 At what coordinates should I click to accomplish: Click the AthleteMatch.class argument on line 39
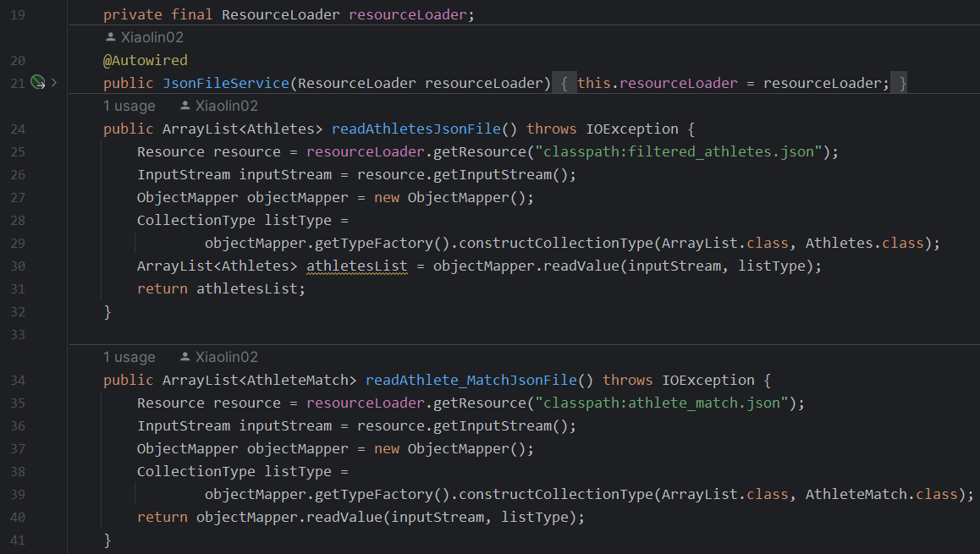click(881, 494)
